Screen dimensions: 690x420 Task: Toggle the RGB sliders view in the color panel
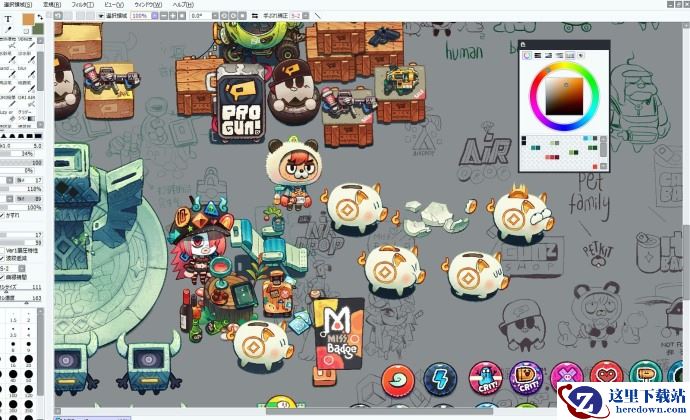point(538,55)
